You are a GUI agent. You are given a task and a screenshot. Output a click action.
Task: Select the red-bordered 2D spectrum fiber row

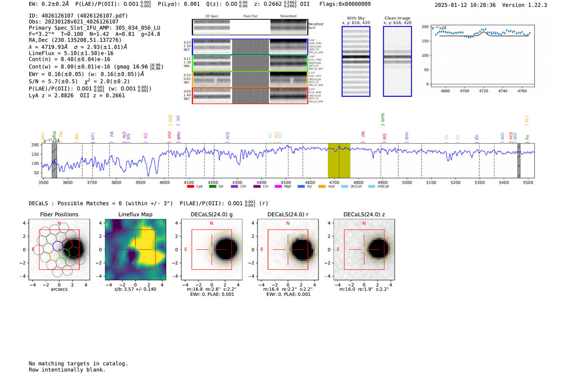click(x=250, y=96)
